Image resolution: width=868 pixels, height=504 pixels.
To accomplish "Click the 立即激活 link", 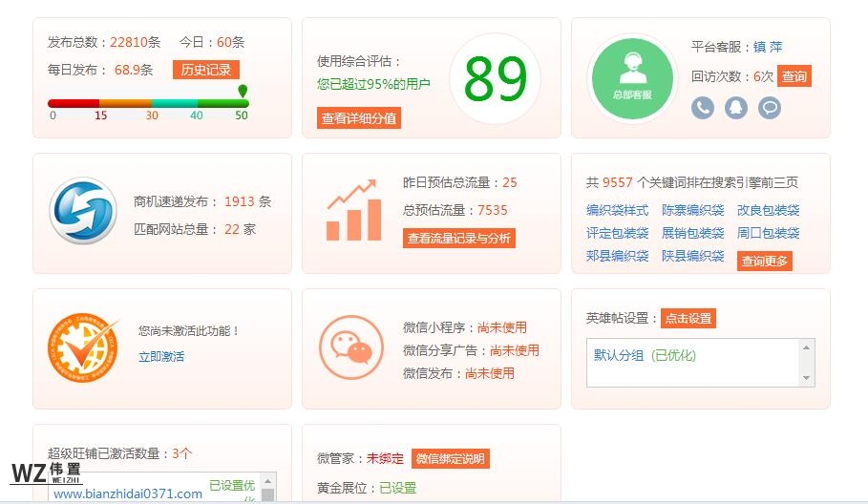I will pyautogui.click(x=161, y=356).
